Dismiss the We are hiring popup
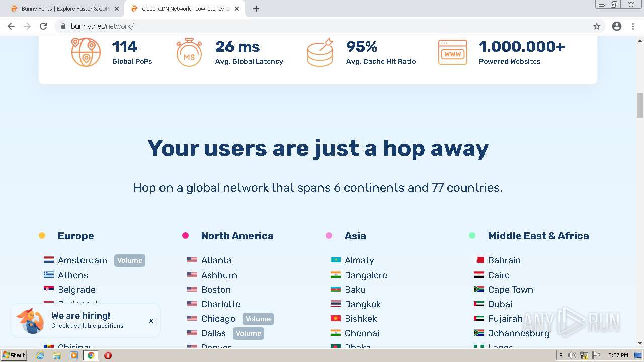The width and height of the screenshot is (644, 362). pos(151,321)
